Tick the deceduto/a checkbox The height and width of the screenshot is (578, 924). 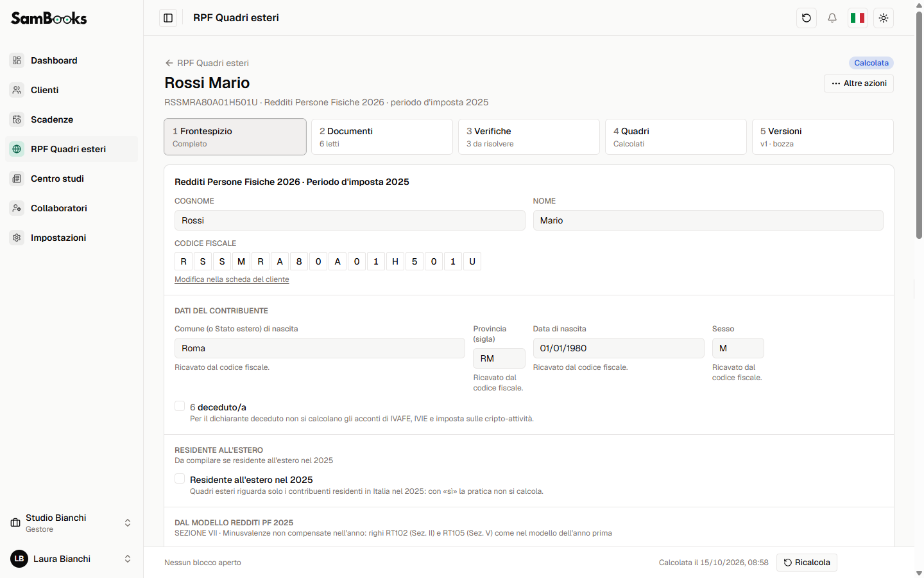click(180, 406)
